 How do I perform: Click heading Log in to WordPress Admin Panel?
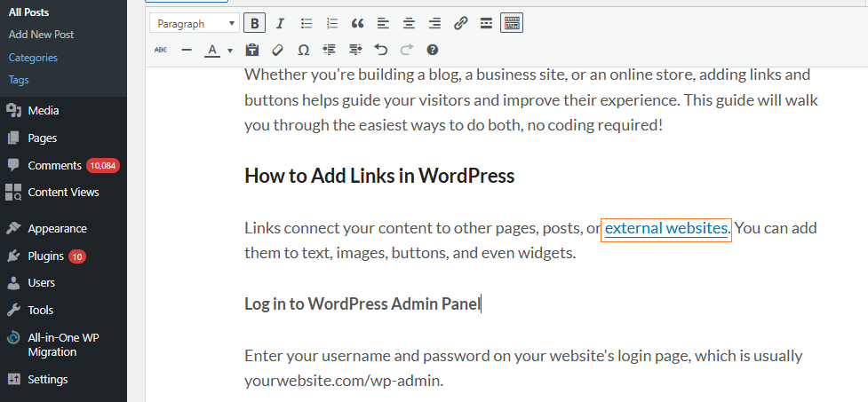tap(362, 303)
